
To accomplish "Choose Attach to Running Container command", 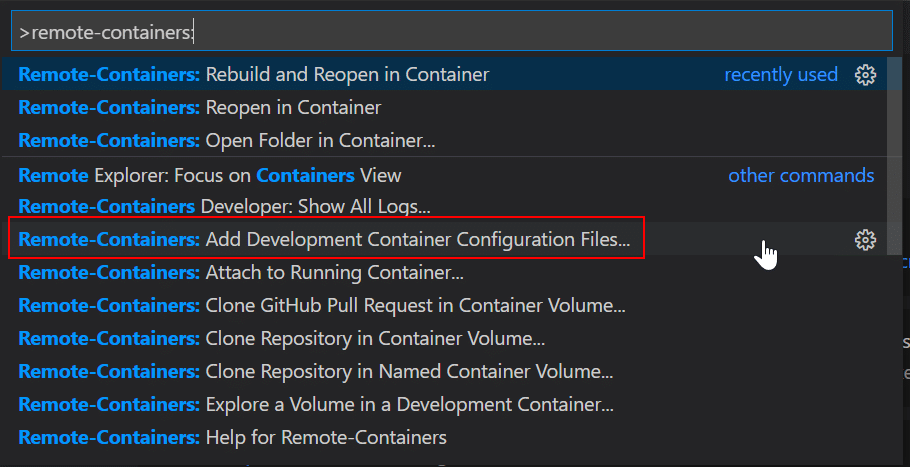I will [444, 272].
